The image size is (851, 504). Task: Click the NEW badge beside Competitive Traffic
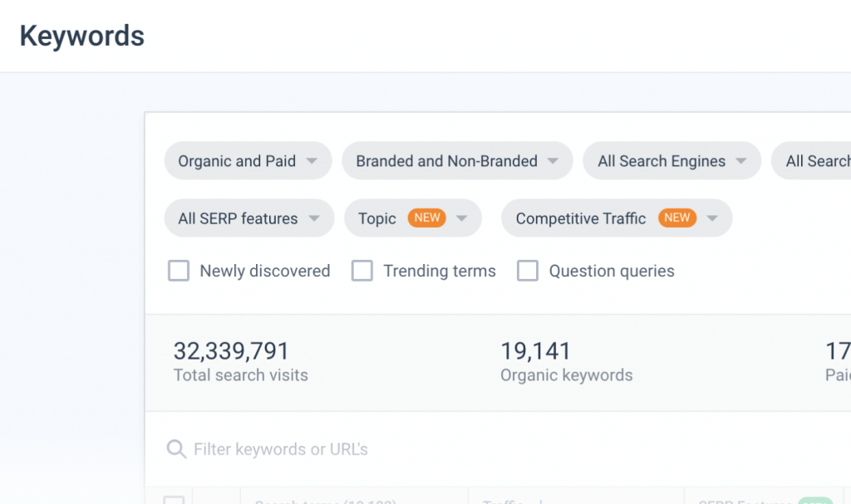(677, 218)
